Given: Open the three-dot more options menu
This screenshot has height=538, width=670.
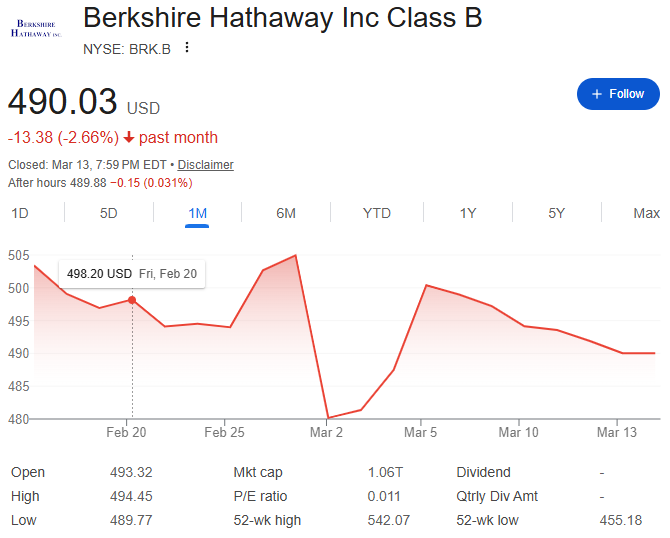Looking at the screenshot, I should 187,48.
